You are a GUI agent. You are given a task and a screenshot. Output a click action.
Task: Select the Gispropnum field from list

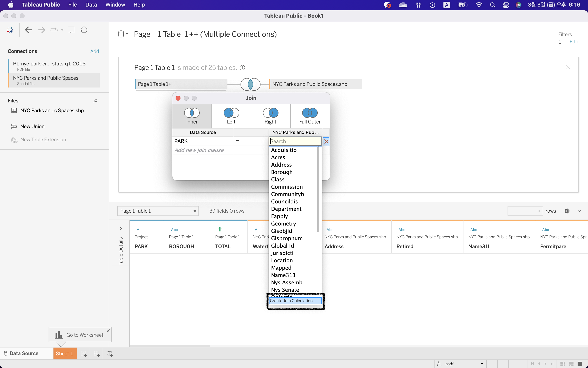coord(287,238)
